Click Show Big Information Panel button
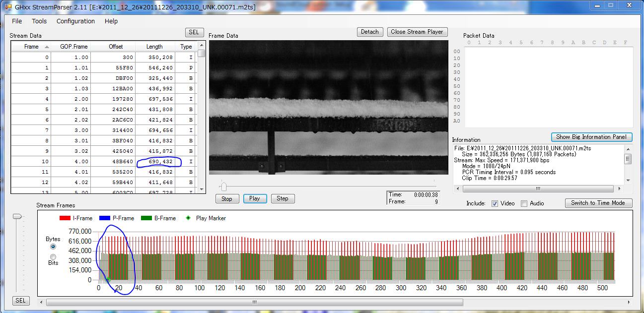Viewport: 644px width, 313px height. (591, 137)
